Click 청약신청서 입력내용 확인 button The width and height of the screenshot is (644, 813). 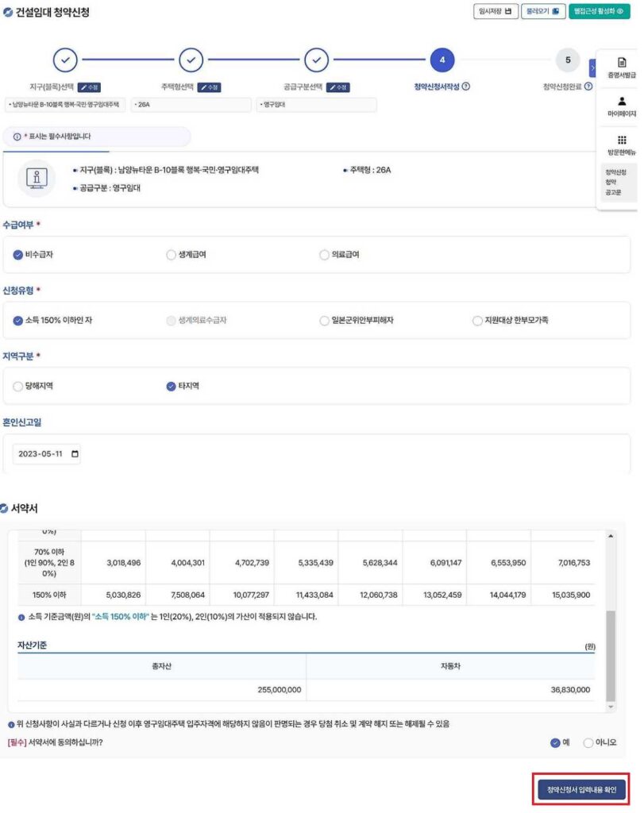click(x=581, y=790)
